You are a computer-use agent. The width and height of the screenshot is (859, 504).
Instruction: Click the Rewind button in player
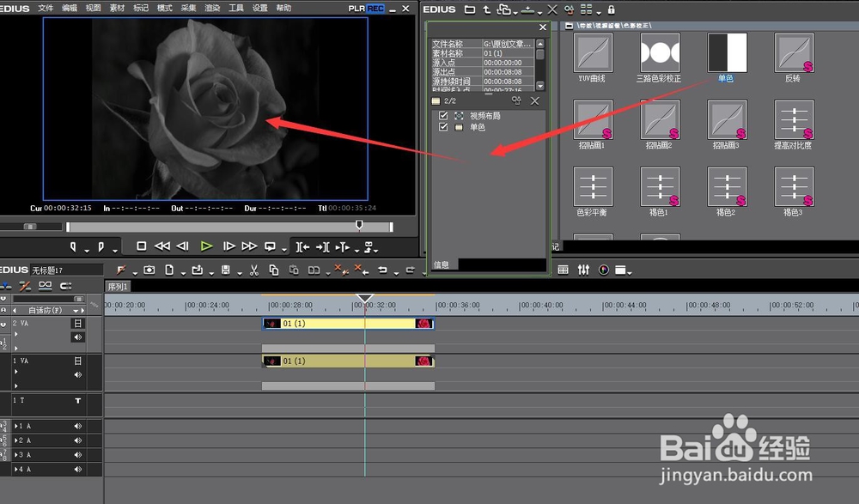(162, 246)
